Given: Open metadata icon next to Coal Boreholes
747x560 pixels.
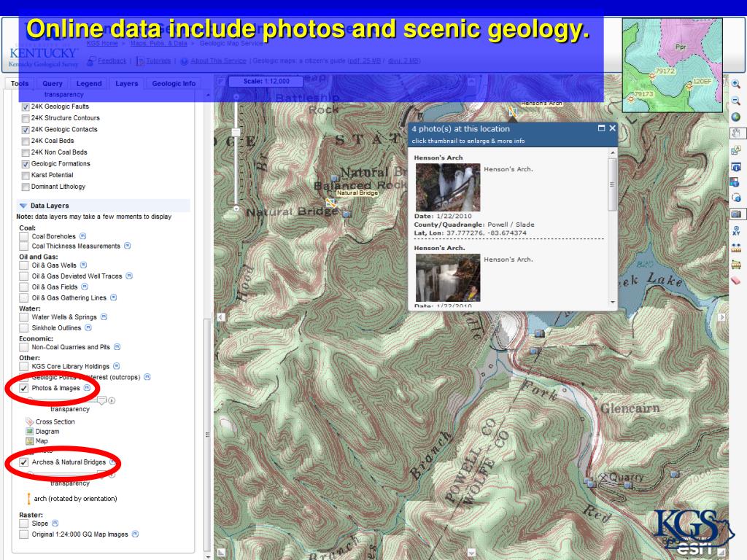Looking at the screenshot, I should click(x=83, y=236).
